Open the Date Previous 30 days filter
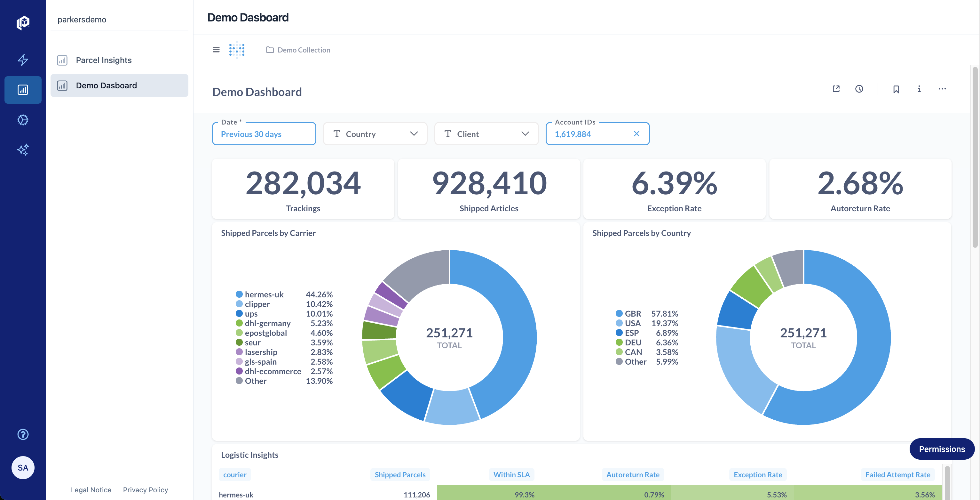Viewport: 980px width, 500px height. coord(264,134)
